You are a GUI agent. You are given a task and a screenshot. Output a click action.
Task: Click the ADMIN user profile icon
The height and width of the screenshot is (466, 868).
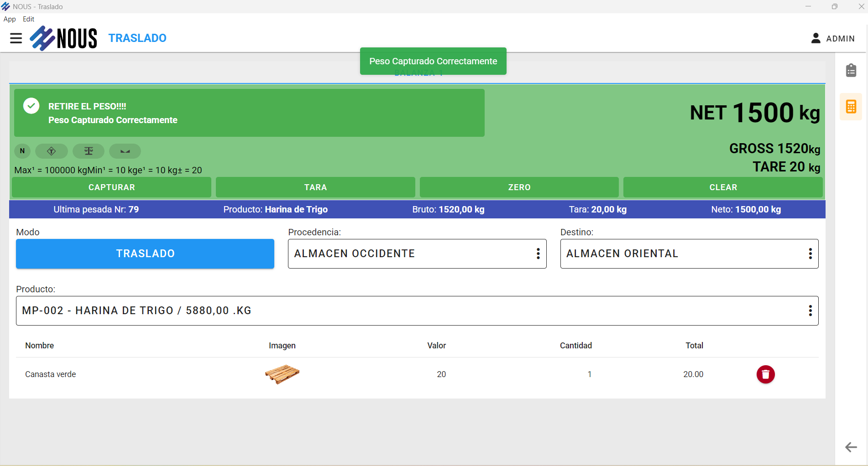(816, 38)
